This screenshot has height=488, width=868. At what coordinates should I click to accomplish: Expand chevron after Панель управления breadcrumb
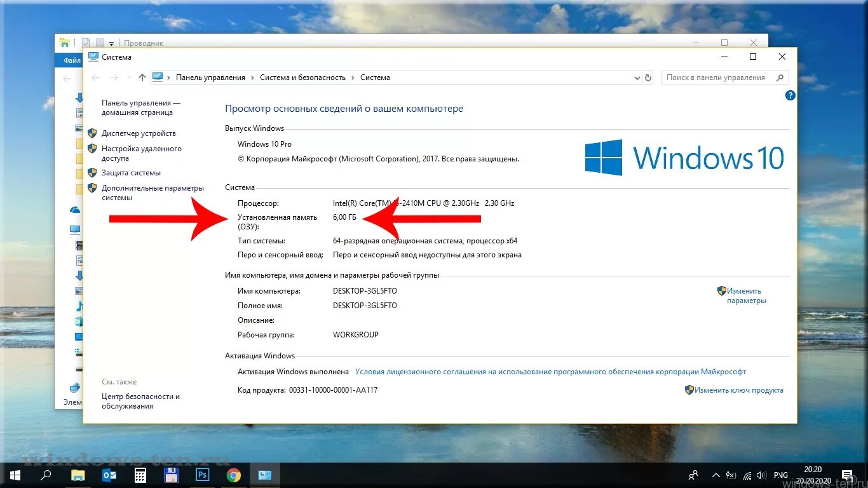pos(252,78)
